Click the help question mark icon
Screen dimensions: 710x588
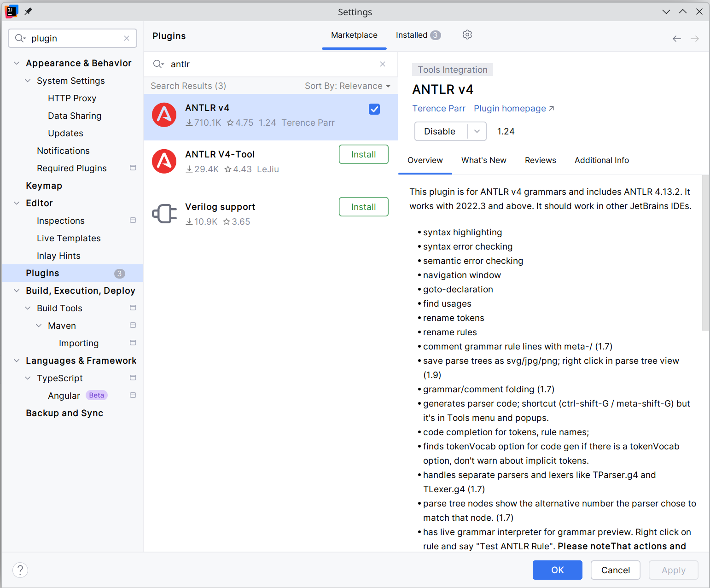click(20, 570)
